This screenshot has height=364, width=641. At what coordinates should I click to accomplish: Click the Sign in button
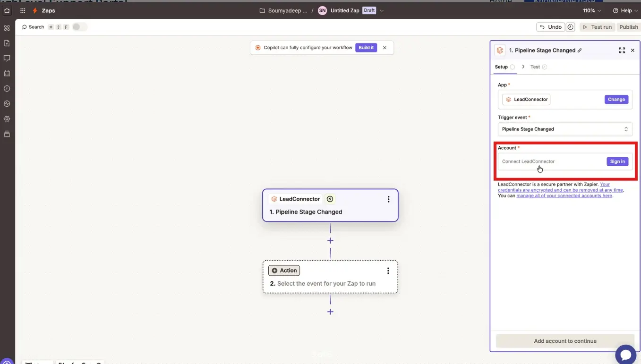point(617,161)
